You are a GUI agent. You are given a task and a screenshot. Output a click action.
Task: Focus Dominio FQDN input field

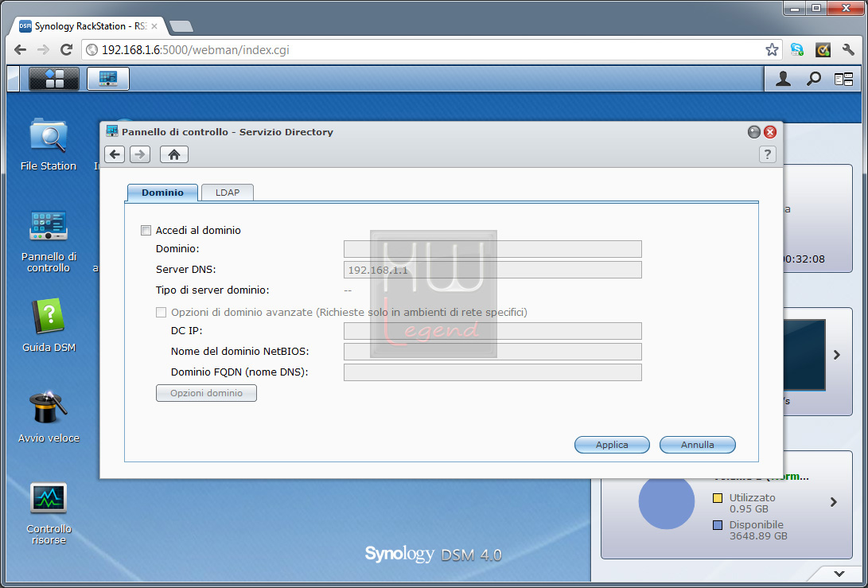(x=492, y=372)
